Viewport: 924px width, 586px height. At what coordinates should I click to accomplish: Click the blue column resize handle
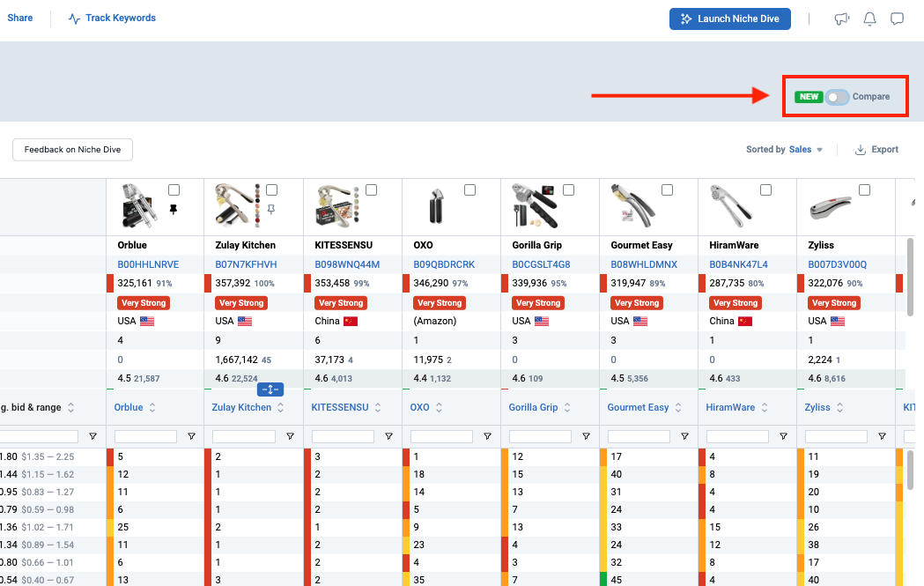coord(270,389)
